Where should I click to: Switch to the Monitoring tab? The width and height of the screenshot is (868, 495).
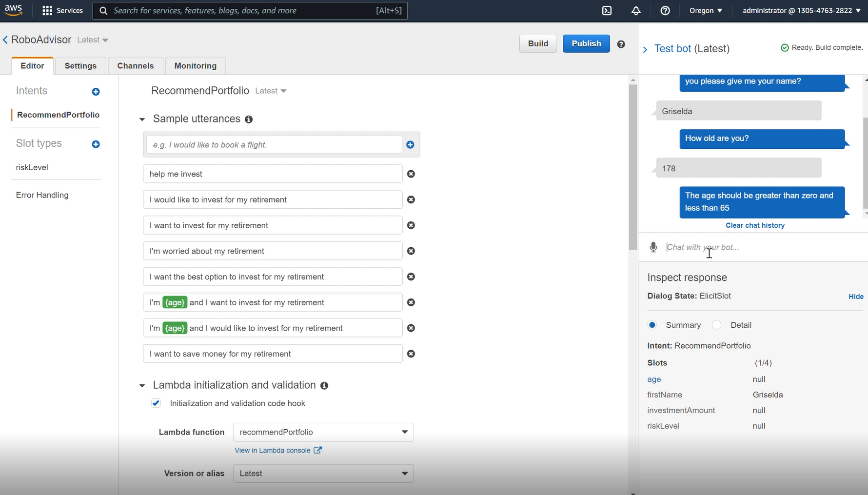point(195,65)
